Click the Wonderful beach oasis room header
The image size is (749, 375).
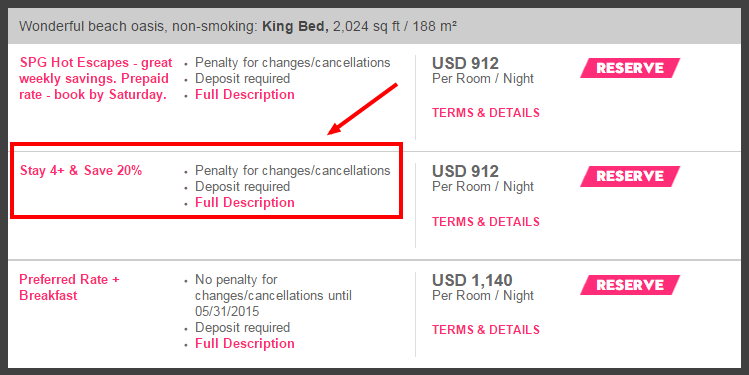coord(374,26)
